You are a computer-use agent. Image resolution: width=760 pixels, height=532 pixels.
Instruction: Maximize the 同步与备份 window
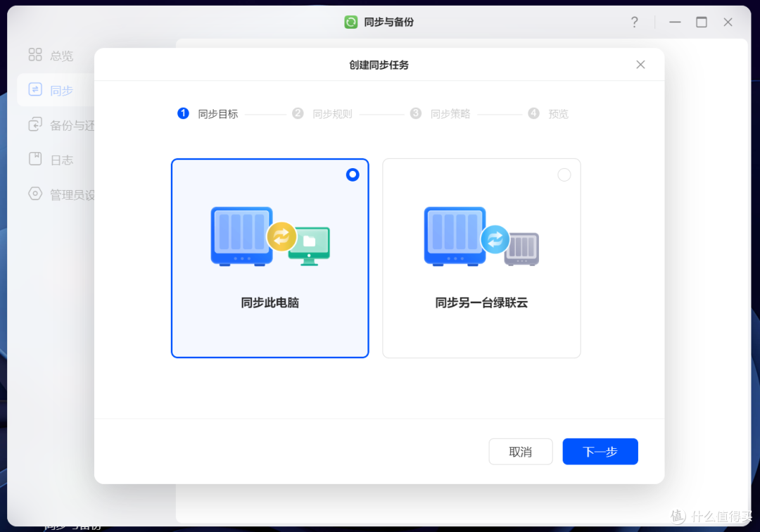[x=702, y=22]
